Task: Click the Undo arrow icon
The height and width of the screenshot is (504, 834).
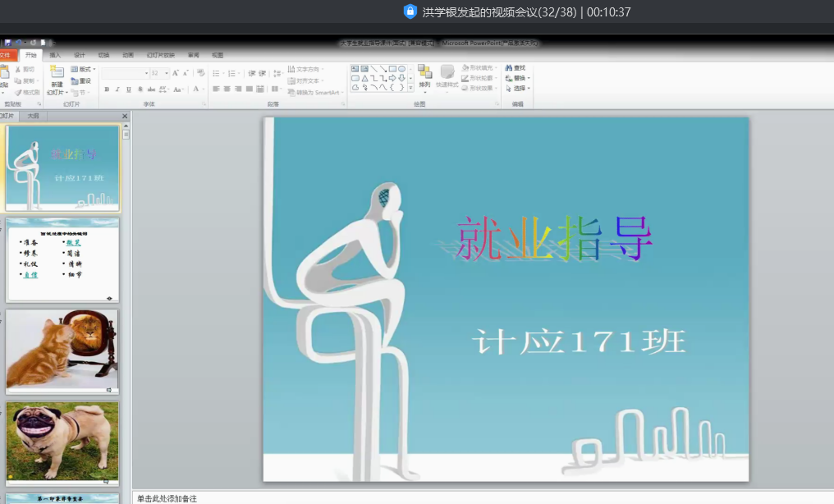Action: click(18, 43)
